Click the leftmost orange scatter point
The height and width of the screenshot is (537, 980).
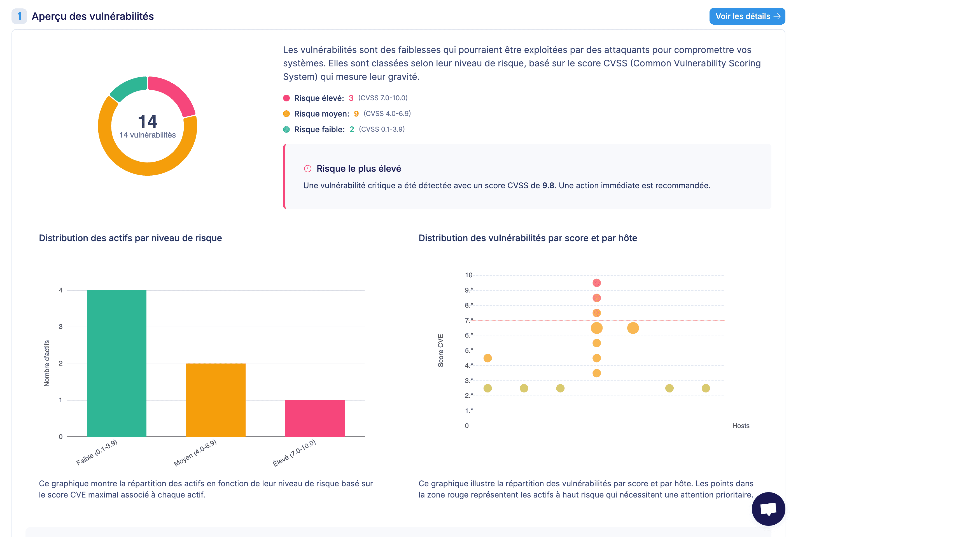[x=487, y=358]
